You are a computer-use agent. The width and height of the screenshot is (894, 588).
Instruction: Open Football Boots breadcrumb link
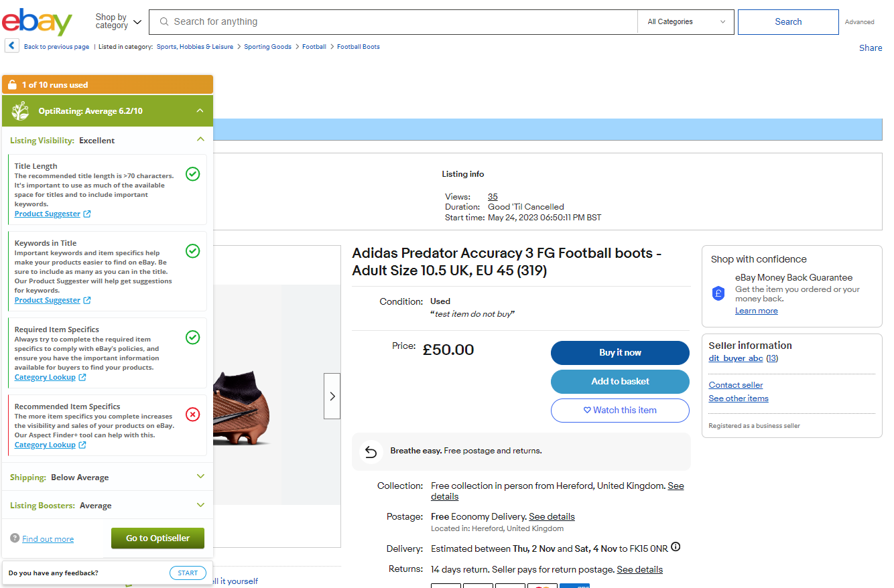coord(359,47)
